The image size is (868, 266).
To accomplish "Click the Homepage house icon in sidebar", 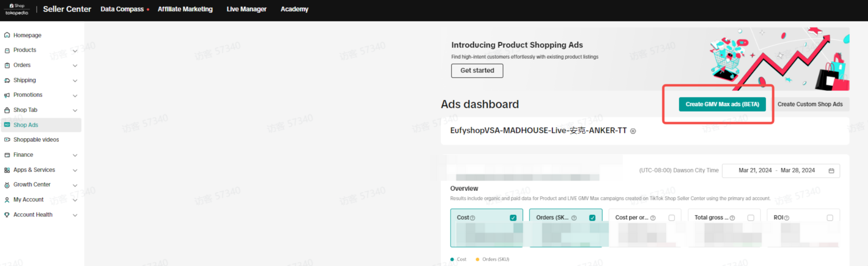I will (x=7, y=35).
